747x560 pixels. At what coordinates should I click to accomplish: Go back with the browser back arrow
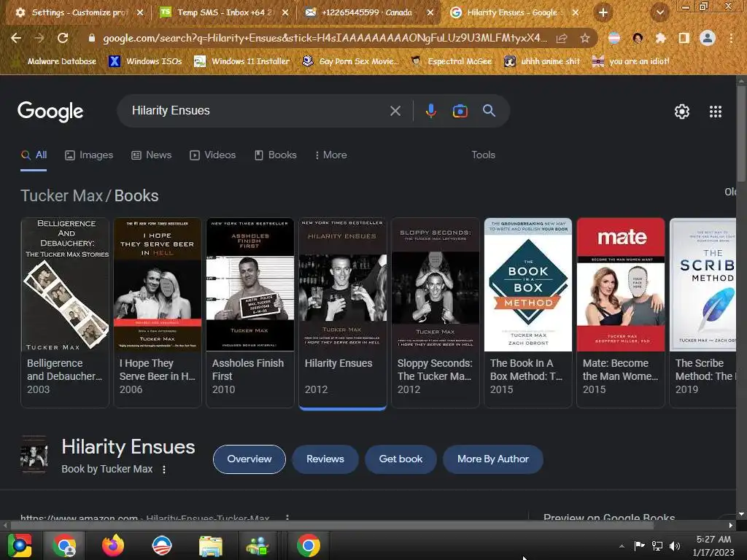16,38
